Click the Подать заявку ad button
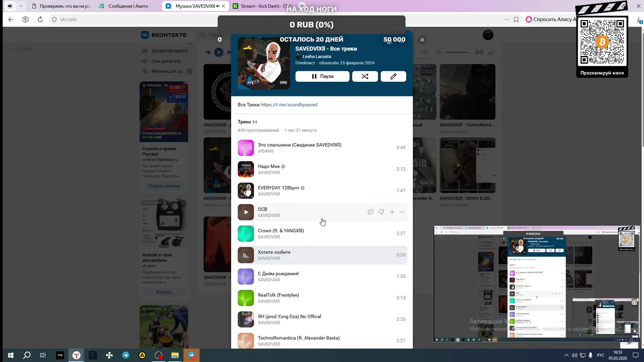Screen dimensions: 644x362 pos(164,186)
